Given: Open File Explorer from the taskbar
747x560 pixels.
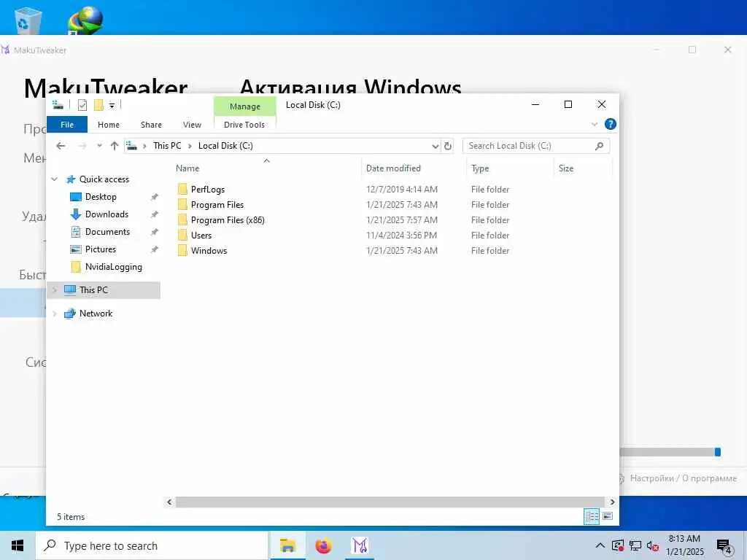Looking at the screenshot, I should point(287,545).
